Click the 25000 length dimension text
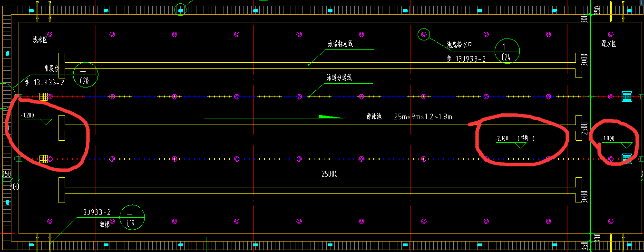The height and width of the screenshot is (252, 644). [x=329, y=174]
